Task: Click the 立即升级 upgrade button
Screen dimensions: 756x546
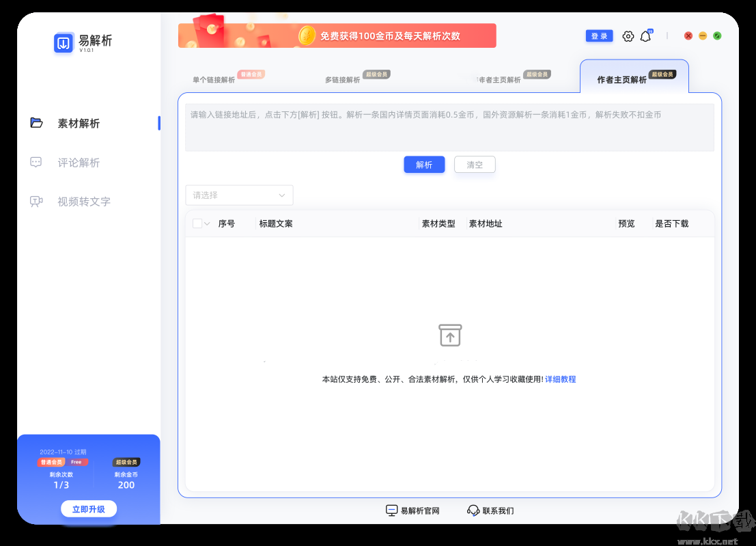Action: click(x=88, y=508)
